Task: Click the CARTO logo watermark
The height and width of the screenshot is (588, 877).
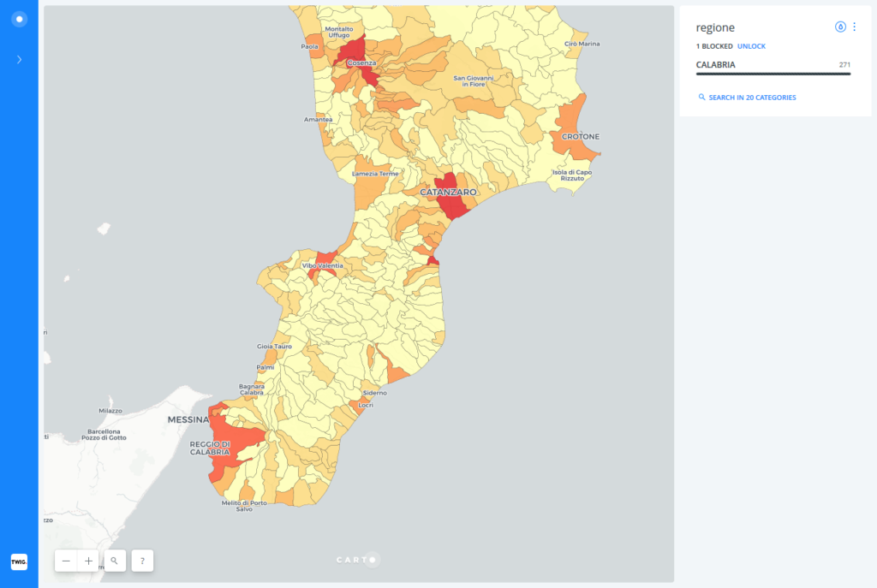Action: 356,561
